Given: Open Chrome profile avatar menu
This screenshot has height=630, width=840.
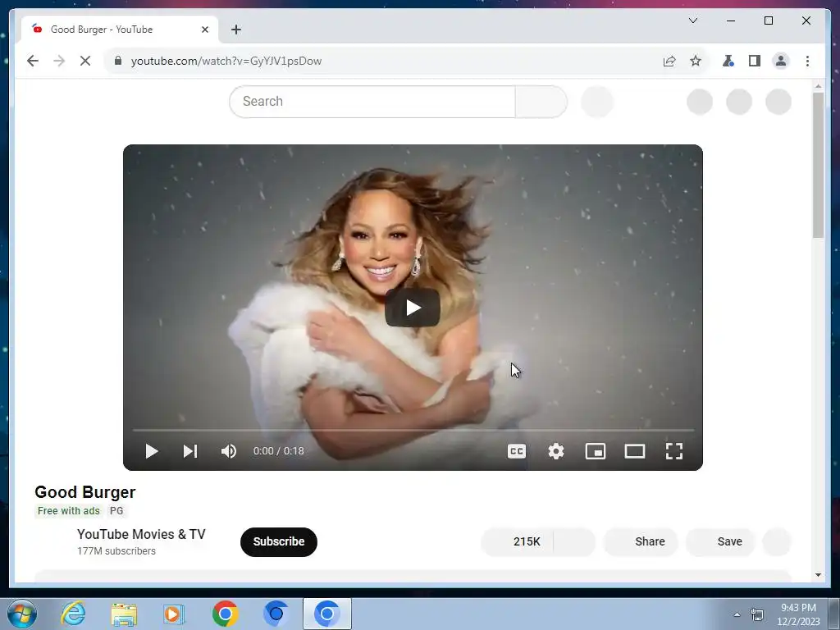Looking at the screenshot, I should [x=781, y=61].
